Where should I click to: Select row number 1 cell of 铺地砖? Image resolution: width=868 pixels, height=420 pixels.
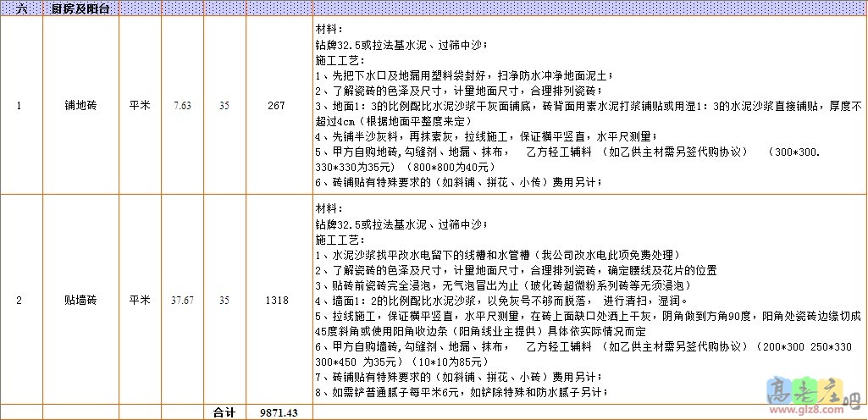20,107
